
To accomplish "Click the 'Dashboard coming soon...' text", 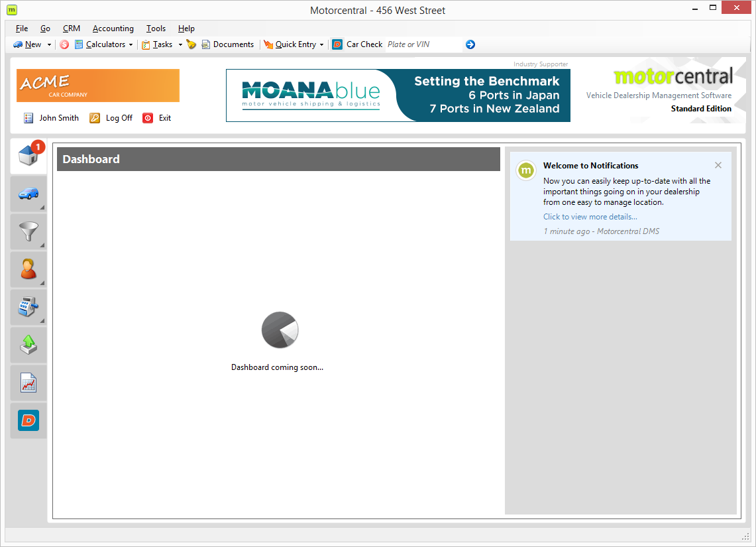I will click(x=277, y=367).
